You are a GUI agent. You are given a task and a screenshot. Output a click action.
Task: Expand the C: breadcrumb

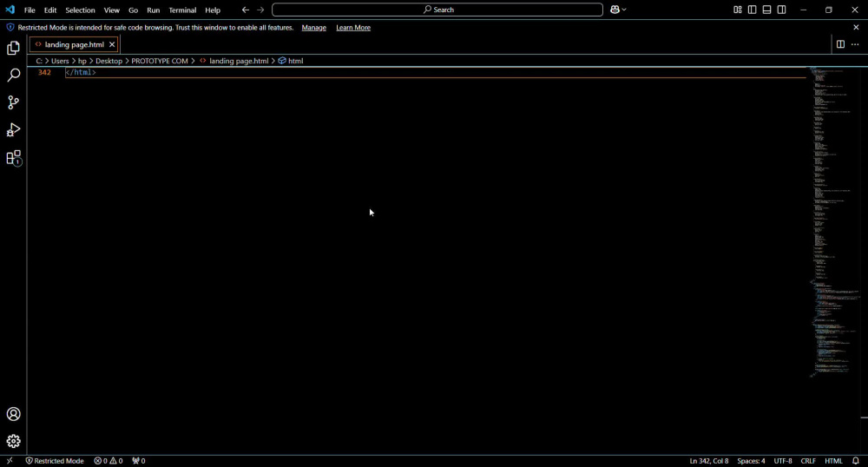[39, 61]
